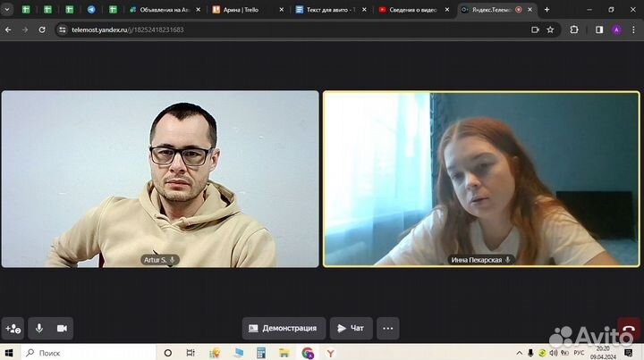The height and width of the screenshot is (360, 644).
Task: Switch to the Текст для авито tab
Action: click(x=331, y=10)
